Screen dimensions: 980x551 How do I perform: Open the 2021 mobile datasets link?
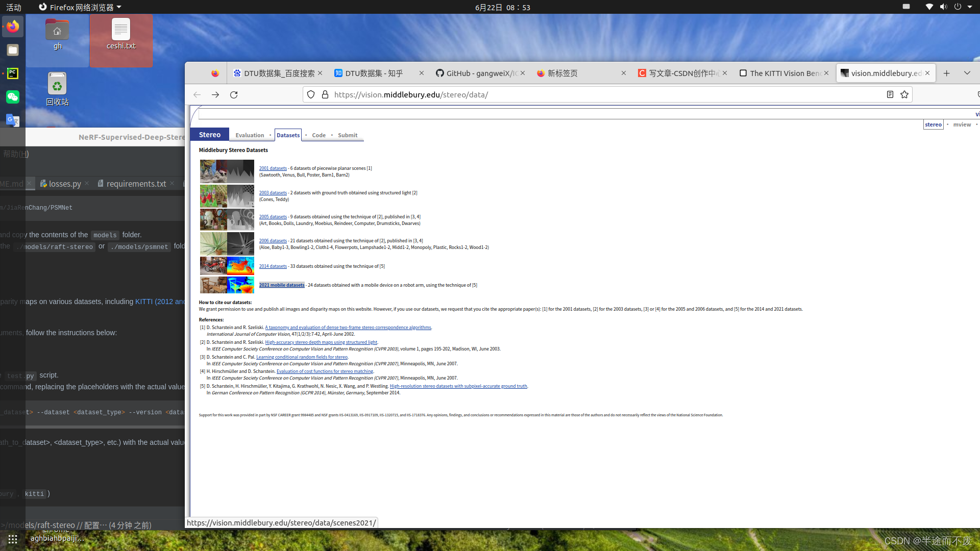click(281, 285)
